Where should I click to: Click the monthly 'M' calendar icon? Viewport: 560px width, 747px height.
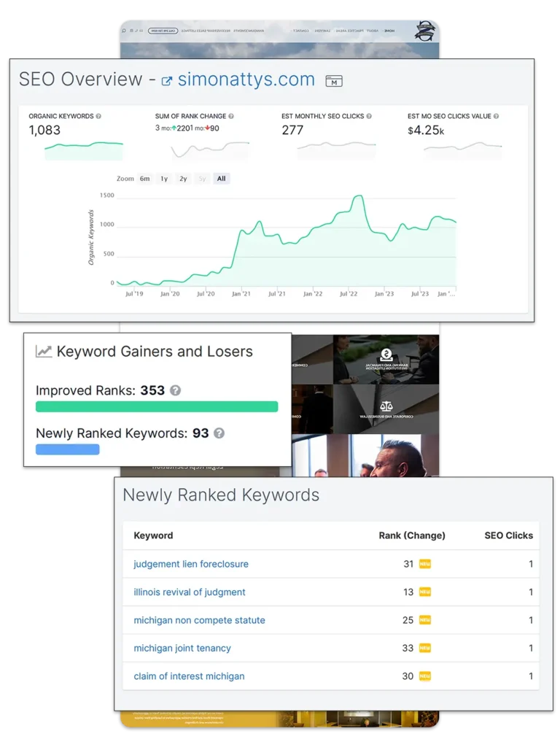333,81
